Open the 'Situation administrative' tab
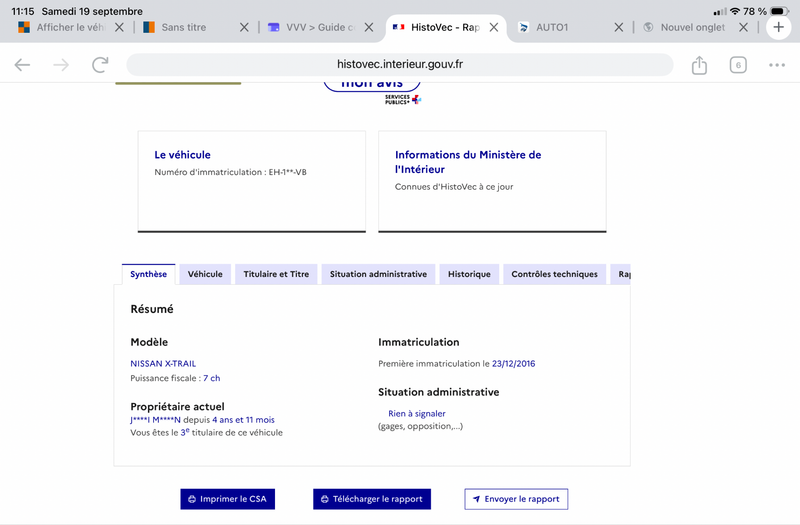 click(378, 274)
